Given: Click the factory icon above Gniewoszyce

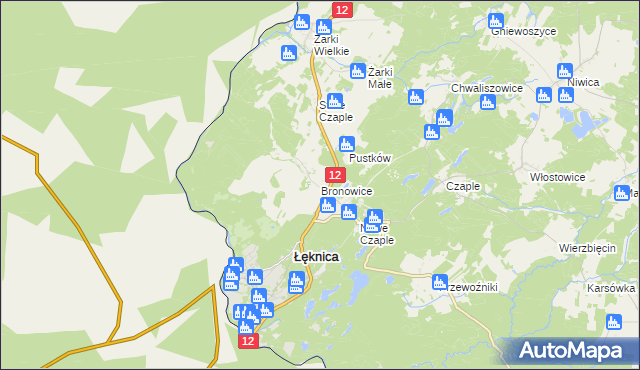Looking at the screenshot, I should tap(496, 21).
